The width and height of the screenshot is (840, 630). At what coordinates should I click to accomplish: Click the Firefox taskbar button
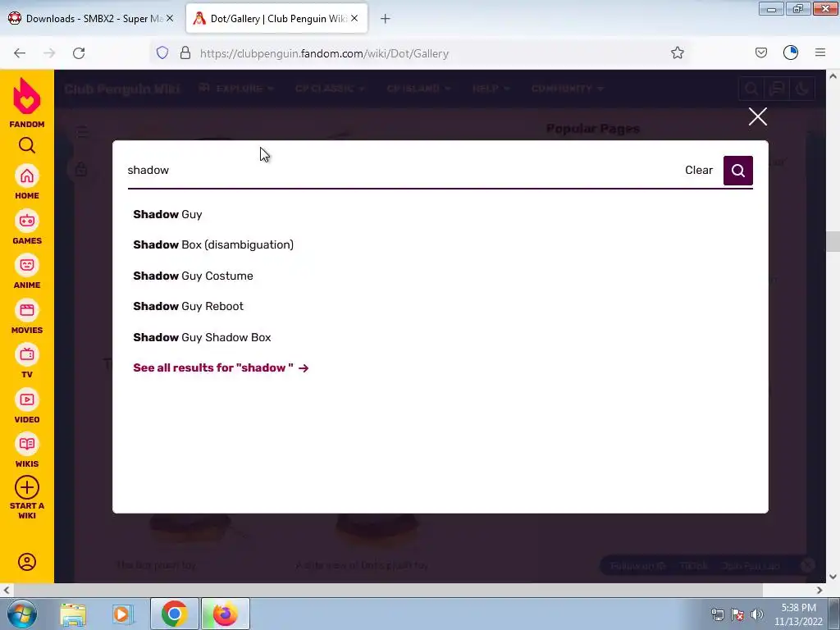tap(225, 614)
